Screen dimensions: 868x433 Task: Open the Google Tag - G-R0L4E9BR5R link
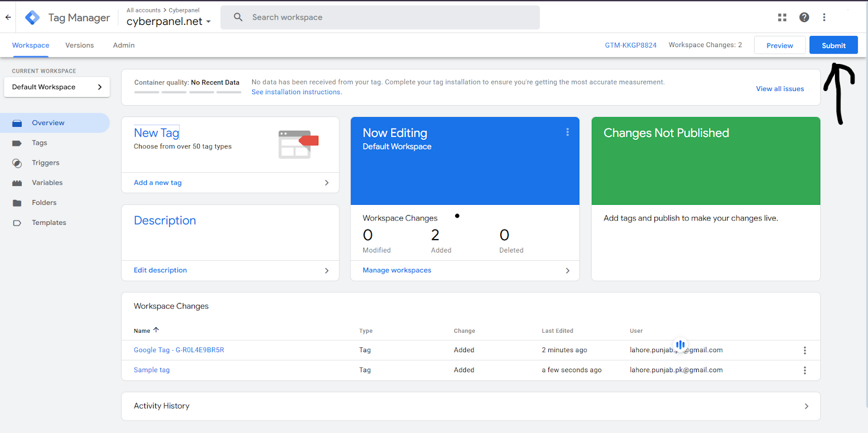pyautogui.click(x=179, y=350)
